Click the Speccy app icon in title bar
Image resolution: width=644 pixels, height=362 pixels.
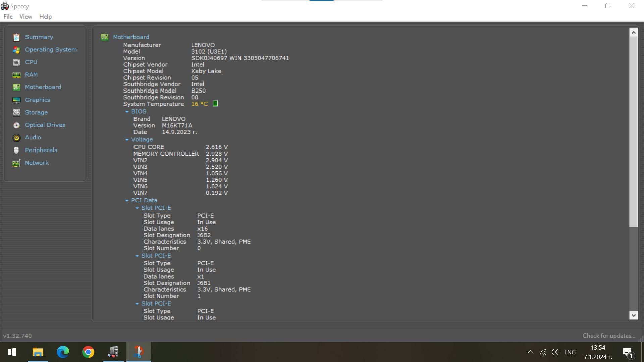click(x=5, y=6)
